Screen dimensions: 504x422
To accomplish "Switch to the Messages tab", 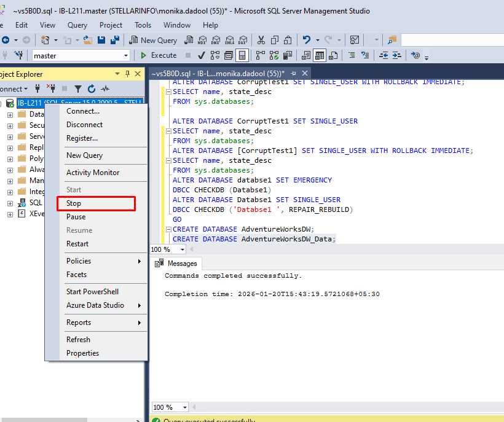I will click(x=176, y=264).
